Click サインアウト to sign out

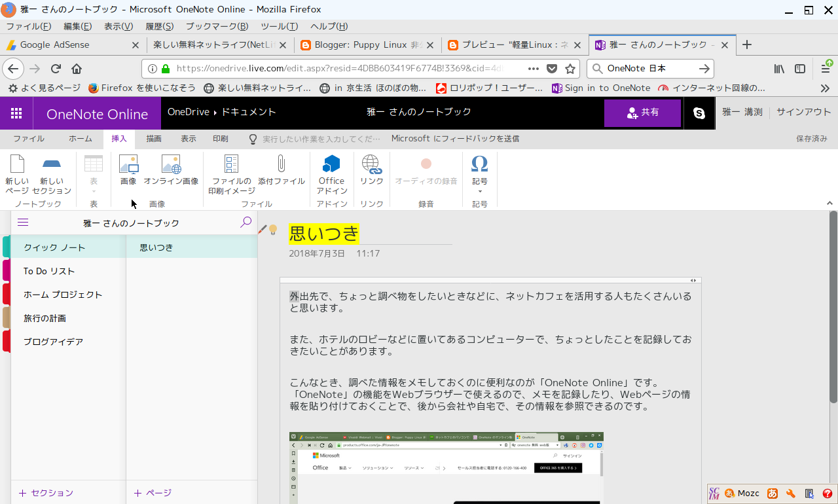tap(804, 112)
